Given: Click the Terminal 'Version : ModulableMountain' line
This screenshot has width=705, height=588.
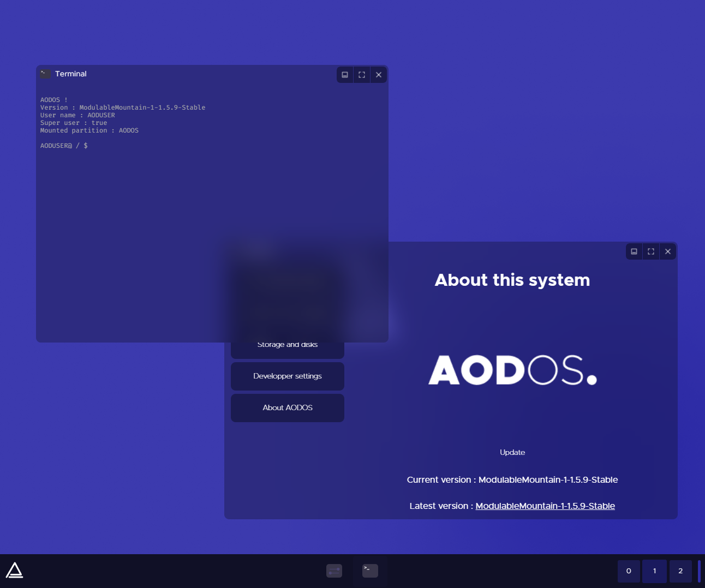Looking at the screenshot, I should (x=123, y=107).
